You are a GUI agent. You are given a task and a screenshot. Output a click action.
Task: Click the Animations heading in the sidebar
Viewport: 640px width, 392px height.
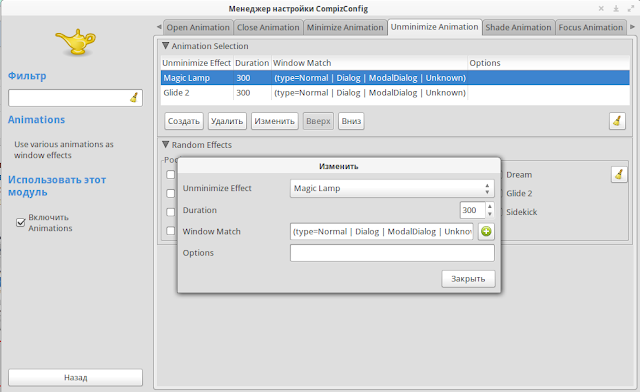click(36, 120)
